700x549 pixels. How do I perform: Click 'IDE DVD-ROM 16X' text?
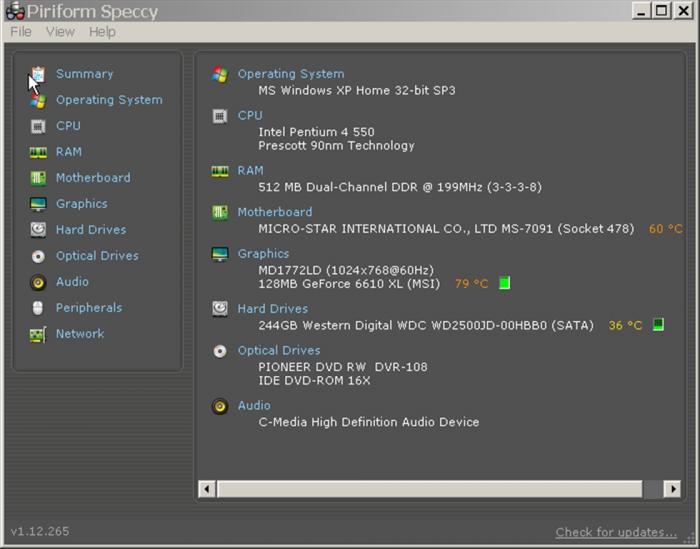click(314, 381)
